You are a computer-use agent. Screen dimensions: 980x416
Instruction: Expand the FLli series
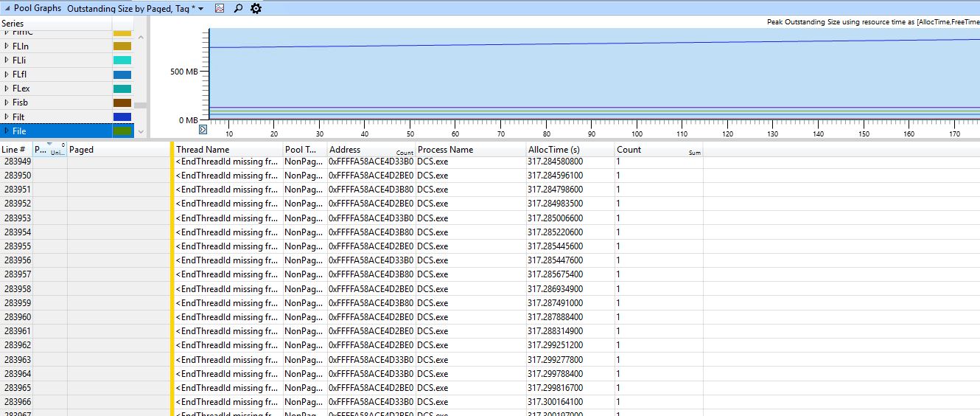[7, 60]
